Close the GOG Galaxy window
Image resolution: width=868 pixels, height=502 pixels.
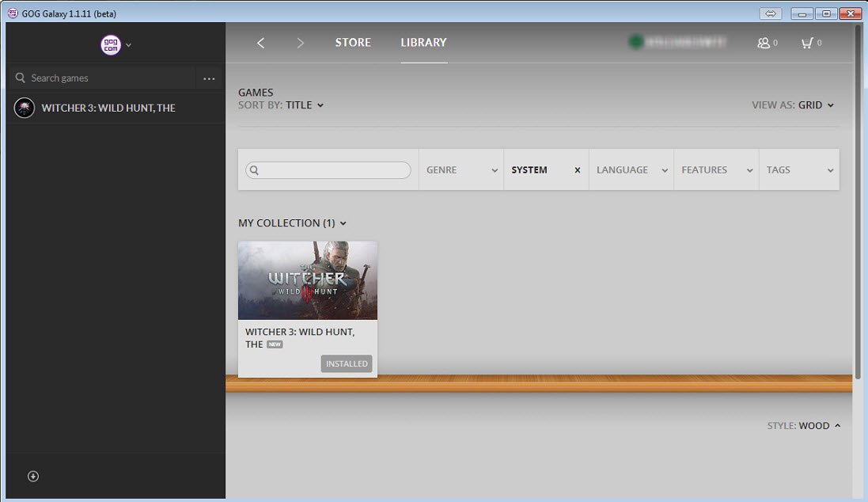tap(851, 13)
